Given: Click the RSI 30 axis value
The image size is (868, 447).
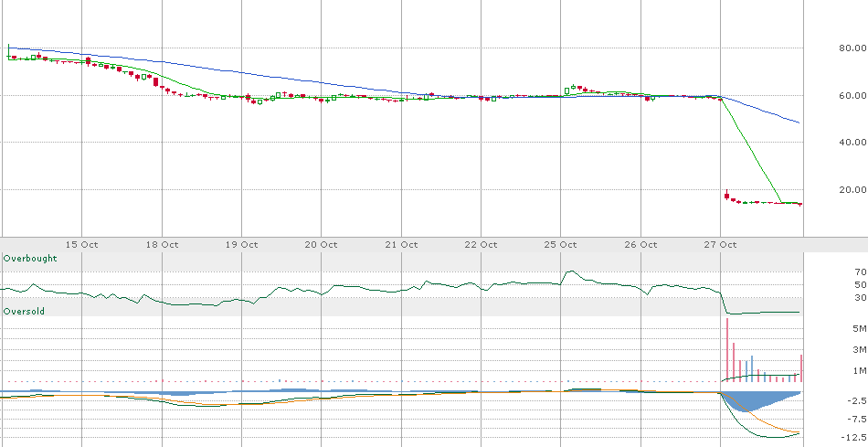Looking at the screenshot, I should 860,297.
